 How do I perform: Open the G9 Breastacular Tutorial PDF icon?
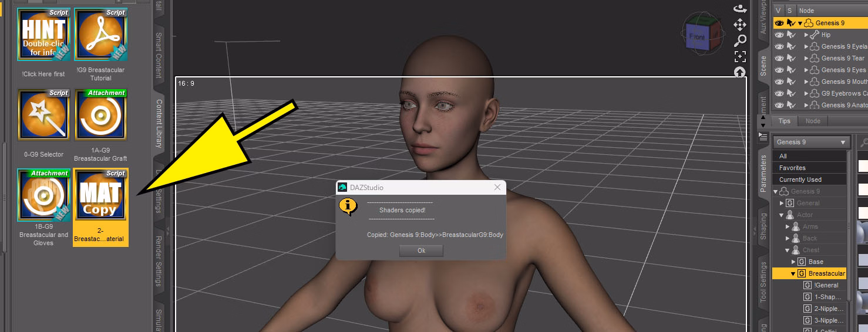[101, 34]
